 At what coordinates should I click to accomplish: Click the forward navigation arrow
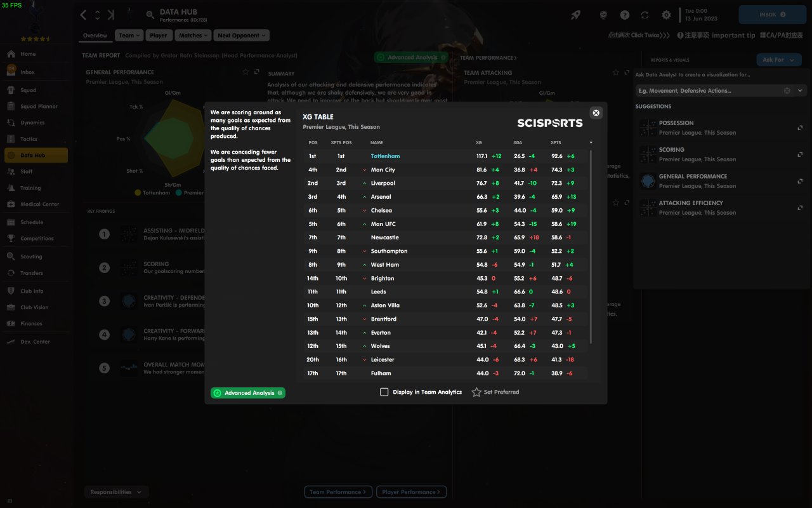point(112,15)
